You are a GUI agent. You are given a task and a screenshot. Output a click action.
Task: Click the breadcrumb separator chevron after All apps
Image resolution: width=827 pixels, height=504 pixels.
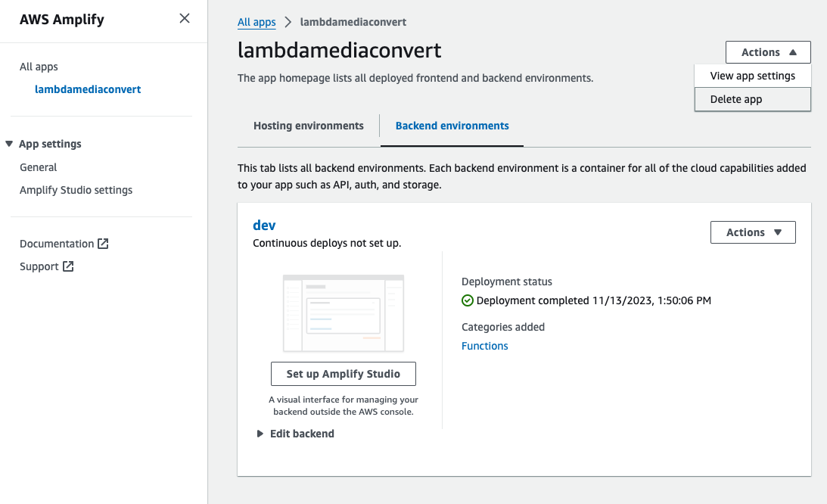(288, 22)
